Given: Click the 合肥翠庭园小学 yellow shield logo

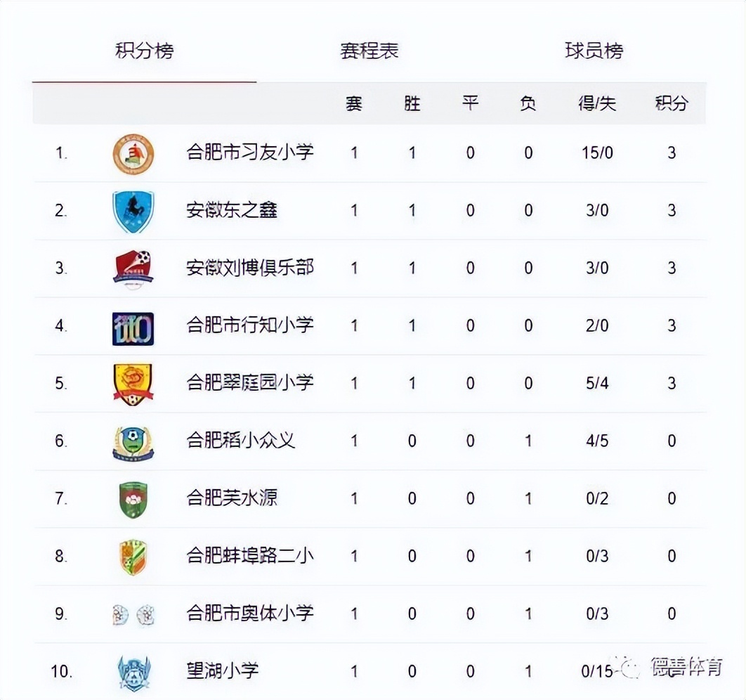Looking at the screenshot, I should point(133,384).
